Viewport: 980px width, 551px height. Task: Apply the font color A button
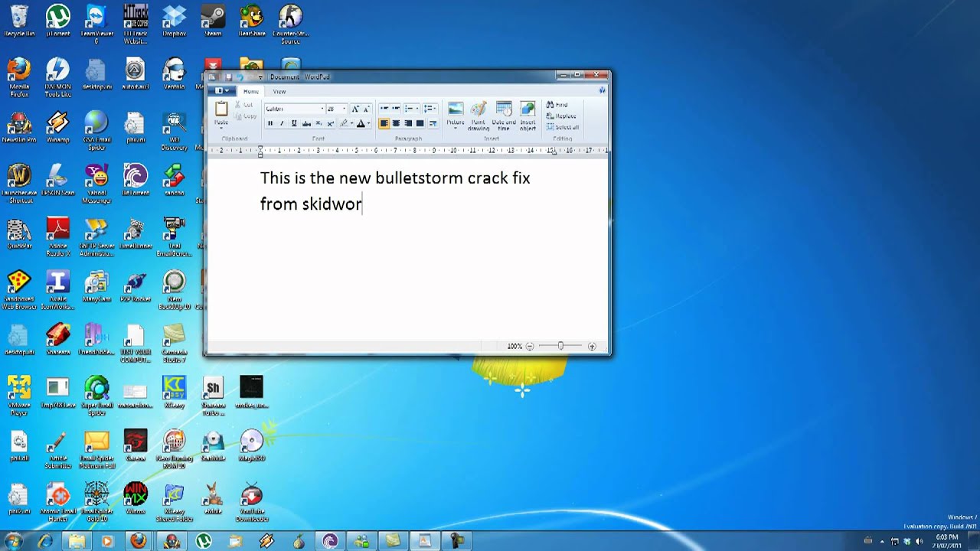click(361, 123)
